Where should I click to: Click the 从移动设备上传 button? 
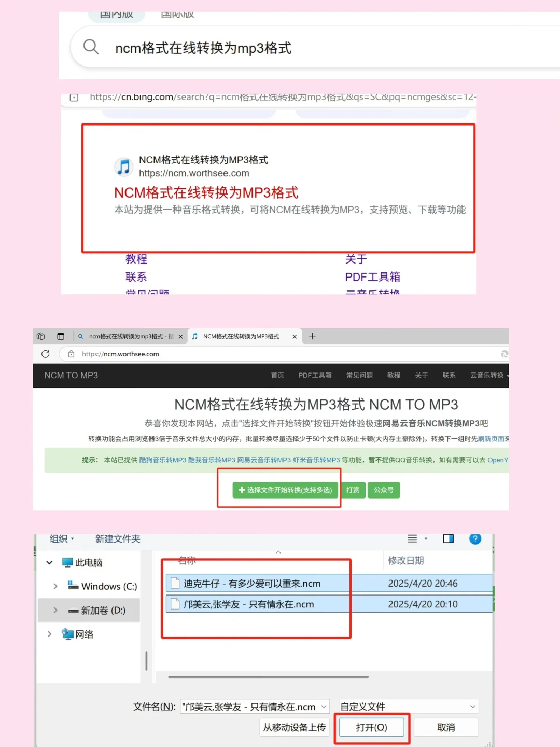[x=295, y=727]
